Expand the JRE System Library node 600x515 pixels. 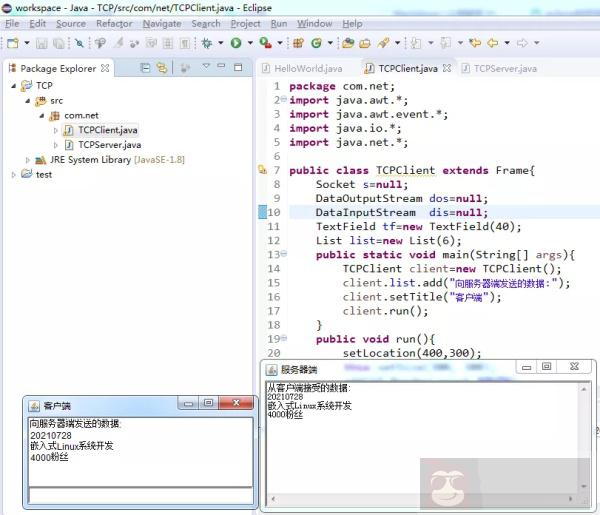[x=28, y=160]
